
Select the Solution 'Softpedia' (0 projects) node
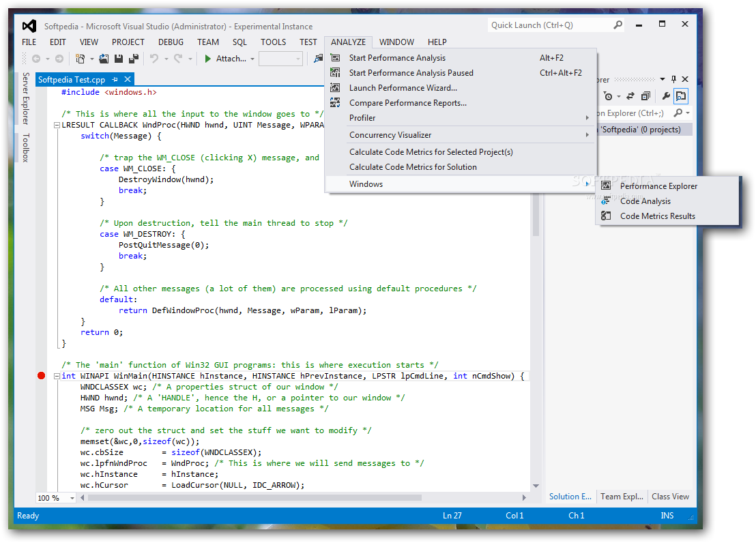click(x=643, y=129)
